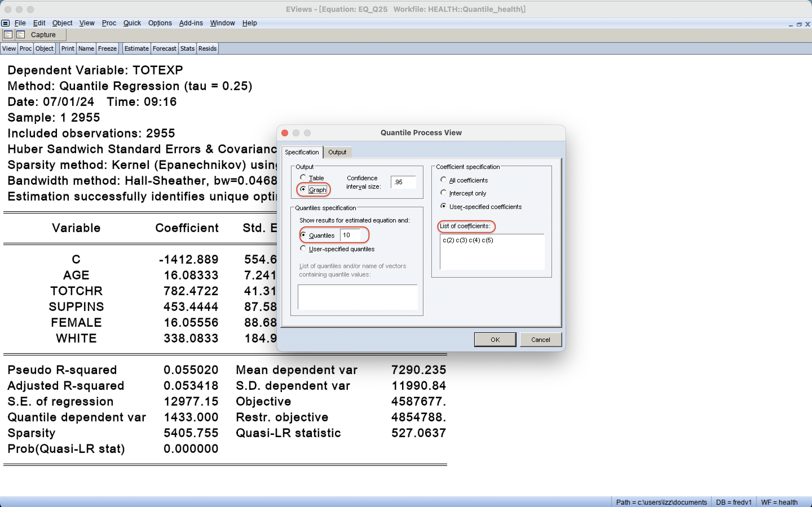Click the first Capture toolbar icon
This screenshot has height=507, width=812.
coord(8,35)
